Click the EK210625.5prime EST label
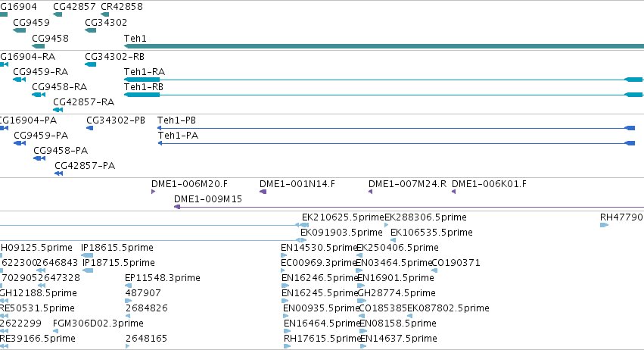 point(343,217)
